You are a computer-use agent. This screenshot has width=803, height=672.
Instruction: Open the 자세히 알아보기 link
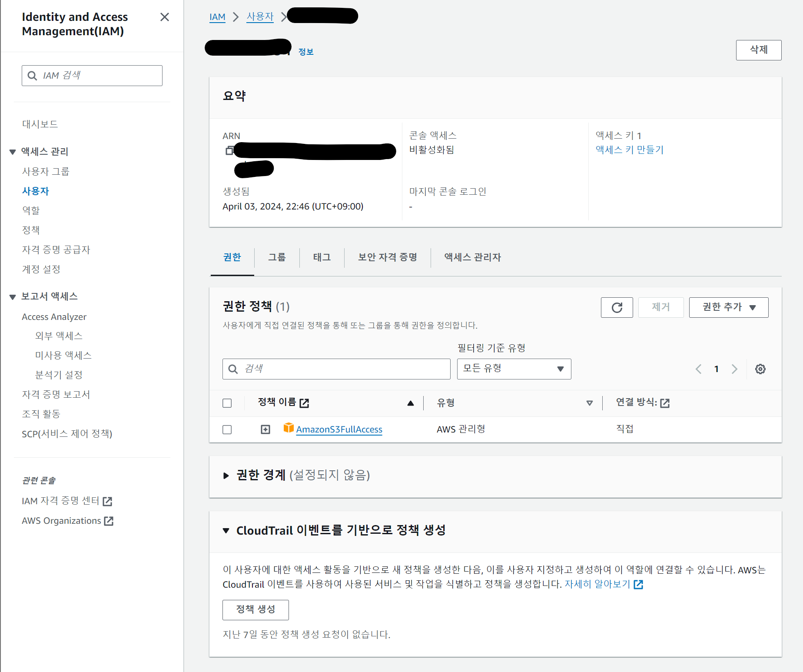coord(597,584)
